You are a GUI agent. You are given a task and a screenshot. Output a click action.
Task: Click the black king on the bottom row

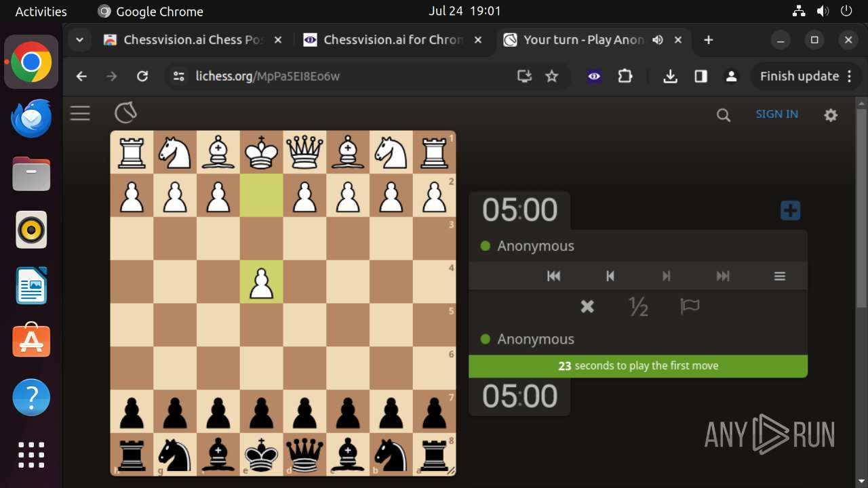262,455
